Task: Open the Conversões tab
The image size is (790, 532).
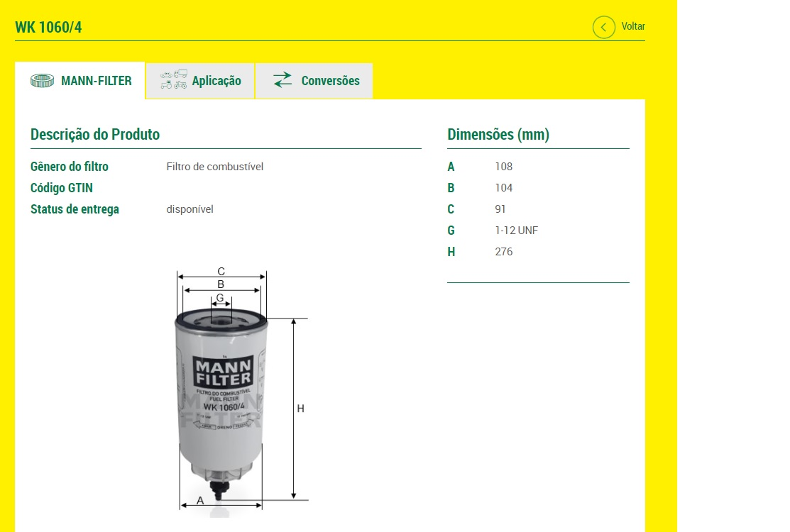Action: [330, 81]
